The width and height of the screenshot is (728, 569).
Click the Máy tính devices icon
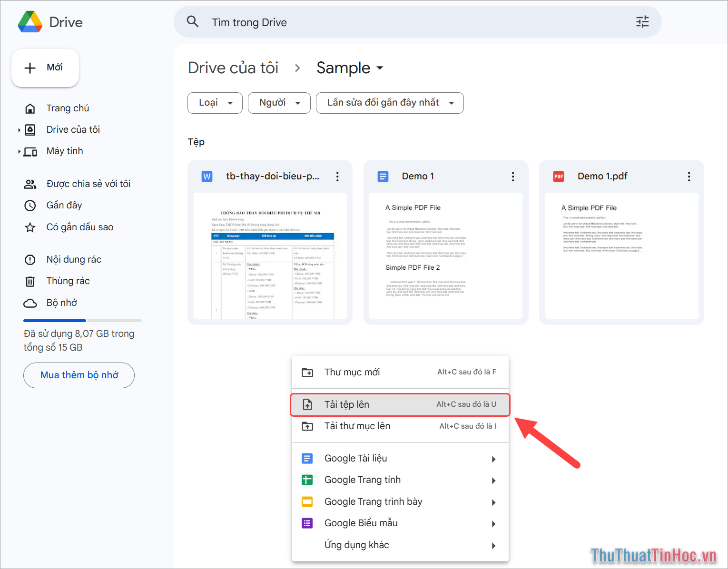30,152
